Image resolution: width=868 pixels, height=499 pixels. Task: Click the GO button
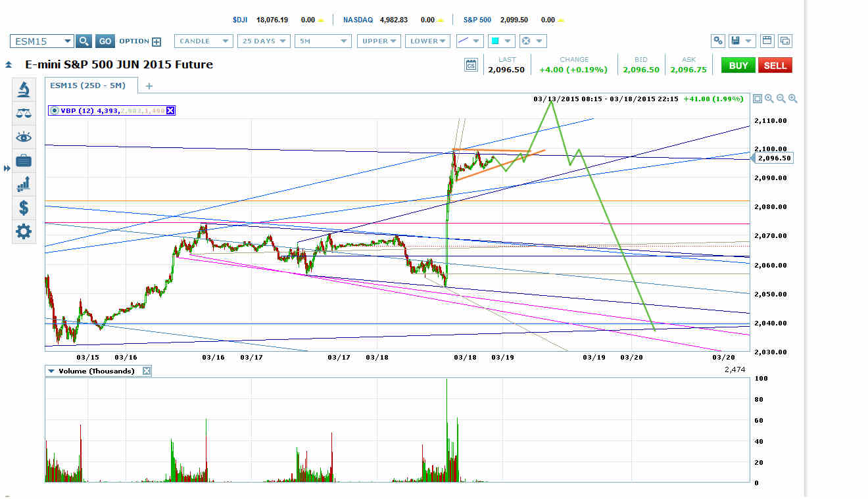[105, 41]
